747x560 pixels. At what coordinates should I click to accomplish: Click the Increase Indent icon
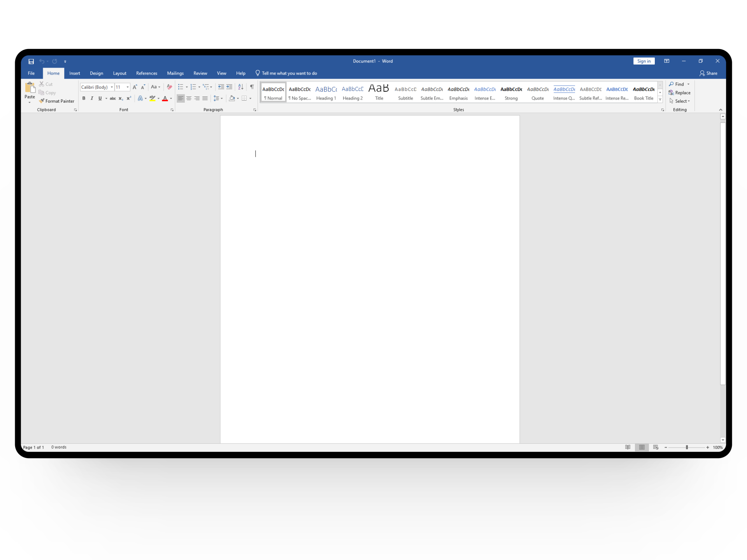[x=229, y=87]
